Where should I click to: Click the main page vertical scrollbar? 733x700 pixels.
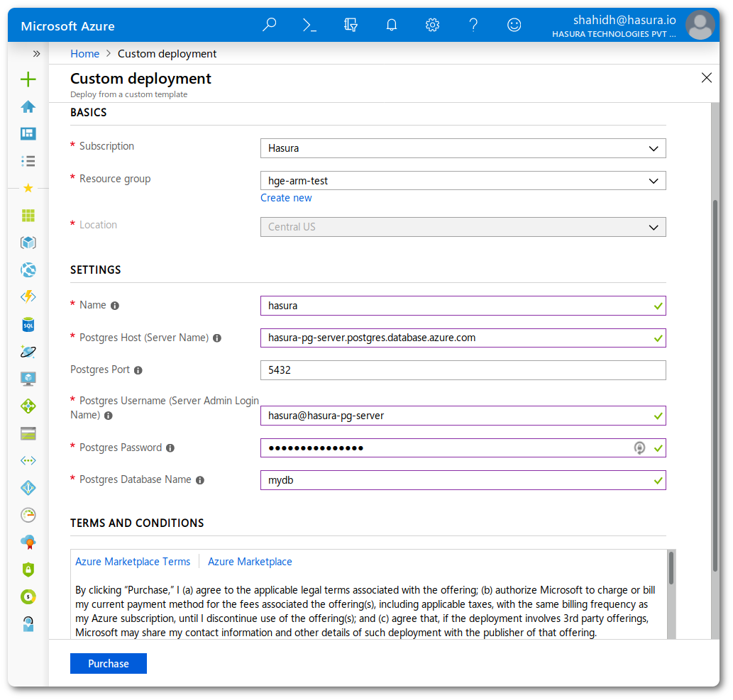(x=715, y=386)
